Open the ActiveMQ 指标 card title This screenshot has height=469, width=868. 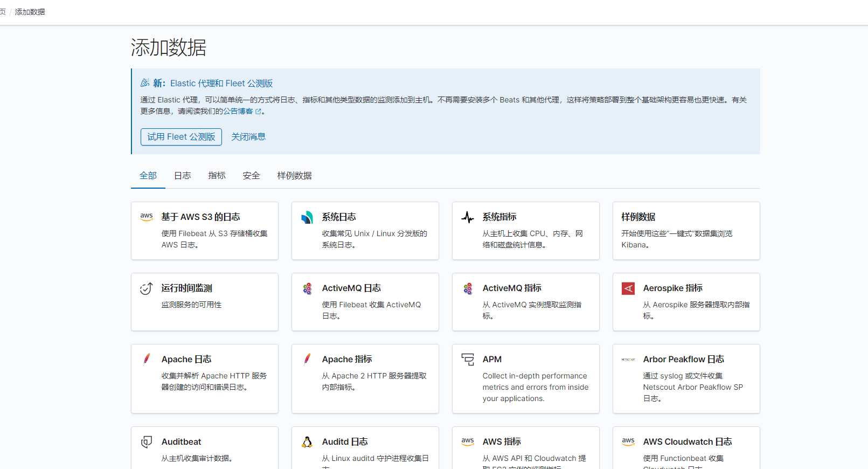click(x=512, y=288)
